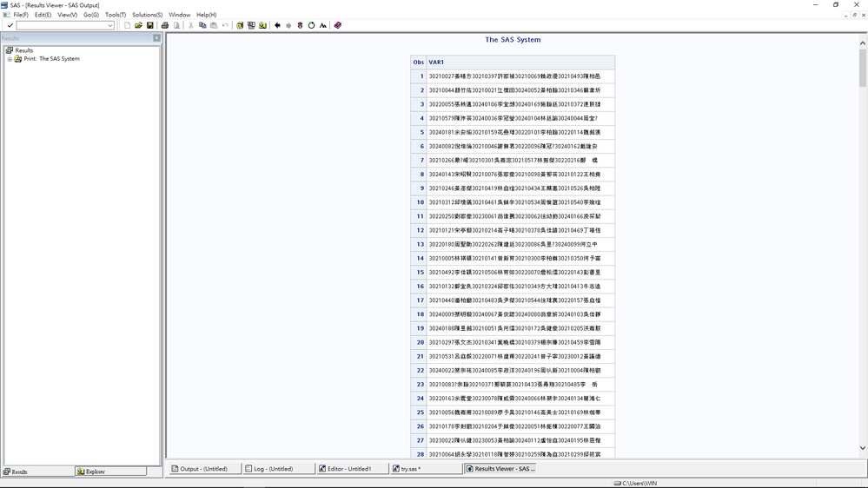Click the Obs number 25 cell
The height and width of the screenshot is (488, 868).
coord(419,412)
